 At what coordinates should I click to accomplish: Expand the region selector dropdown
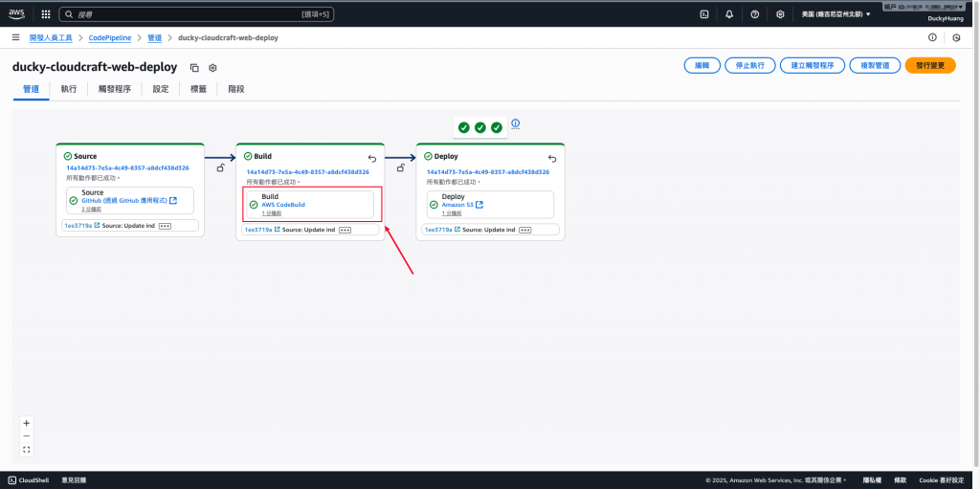pyautogui.click(x=836, y=13)
